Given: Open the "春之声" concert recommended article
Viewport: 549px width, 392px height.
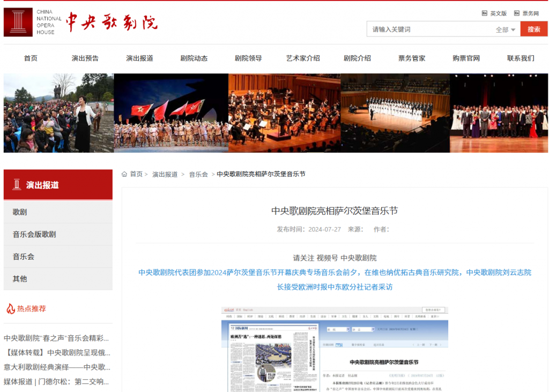Looking at the screenshot, I should point(56,338).
